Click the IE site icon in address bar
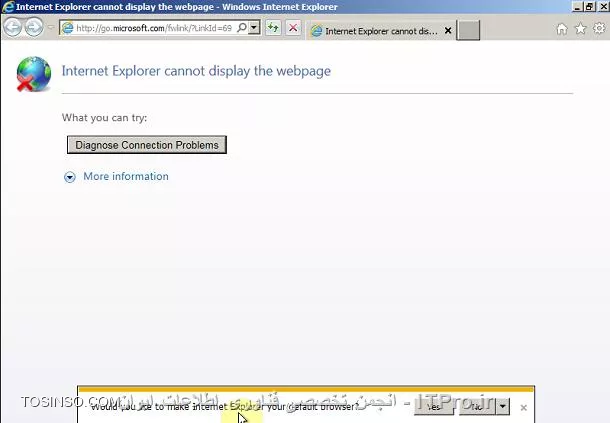The width and height of the screenshot is (610, 423). 68,28
